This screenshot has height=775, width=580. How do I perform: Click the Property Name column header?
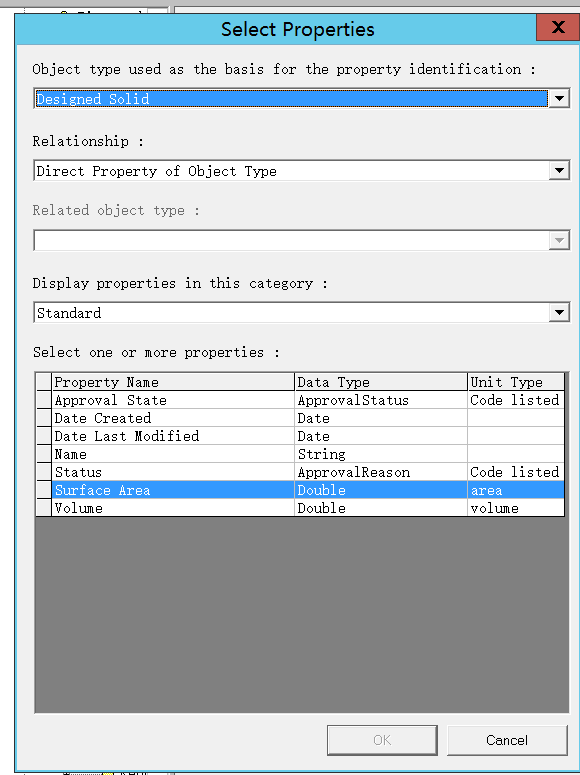pos(173,382)
